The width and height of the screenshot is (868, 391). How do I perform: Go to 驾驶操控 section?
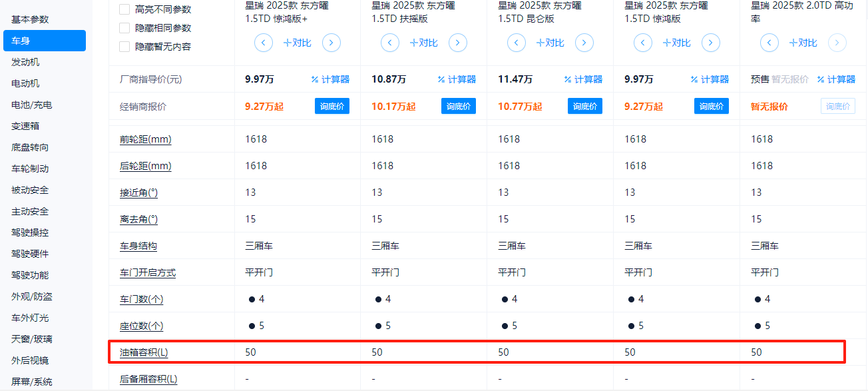pos(30,232)
